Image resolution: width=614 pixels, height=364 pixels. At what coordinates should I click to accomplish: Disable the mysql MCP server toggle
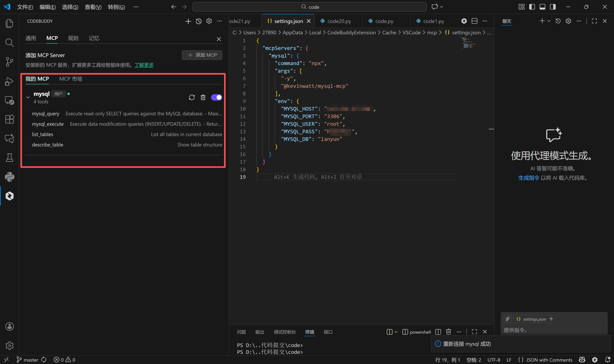pyautogui.click(x=216, y=97)
